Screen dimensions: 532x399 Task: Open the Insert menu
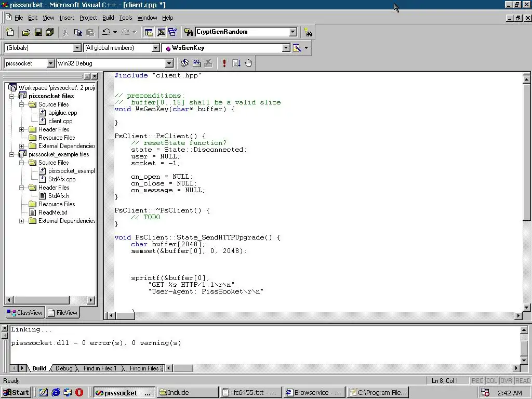point(66,18)
